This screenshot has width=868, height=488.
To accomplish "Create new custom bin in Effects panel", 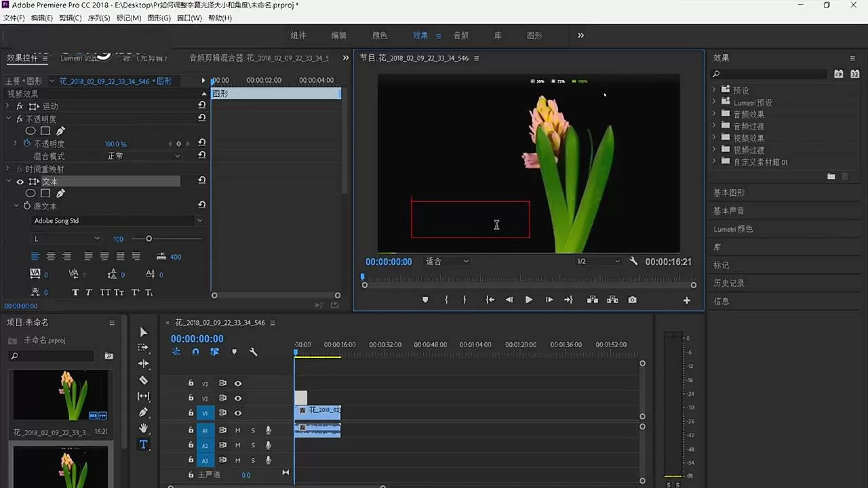I will [831, 176].
